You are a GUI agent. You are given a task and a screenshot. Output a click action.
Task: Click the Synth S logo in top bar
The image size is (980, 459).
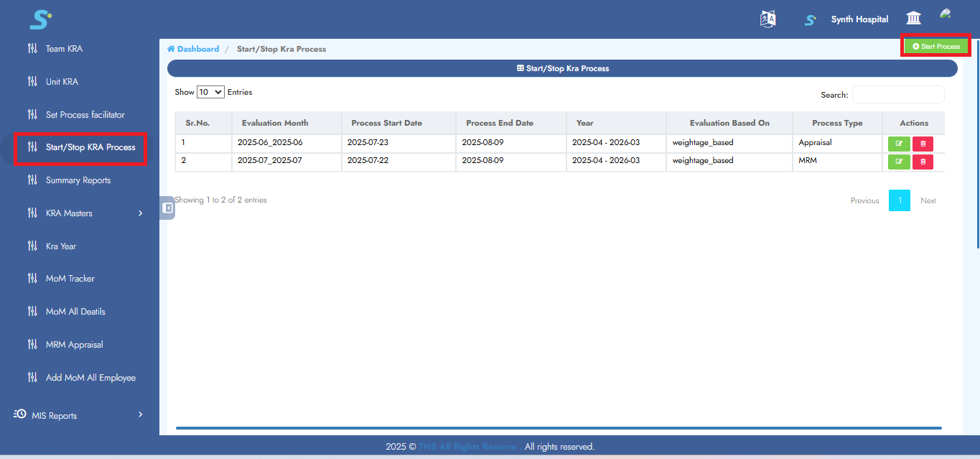pyautogui.click(x=810, y=19)
